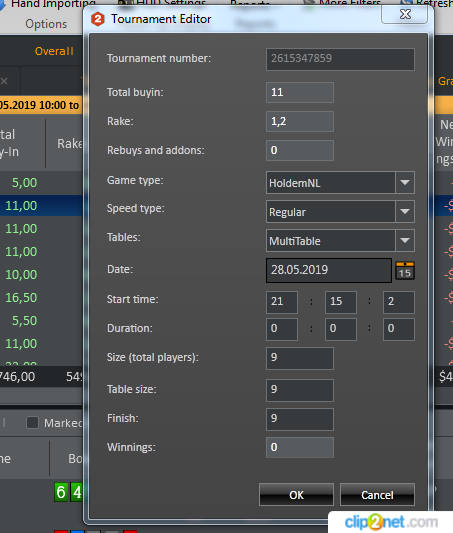Viewport: 453px width, 533px height.
Task: Click the Tournament Editor app logo icon
Action: coord(98,19)
